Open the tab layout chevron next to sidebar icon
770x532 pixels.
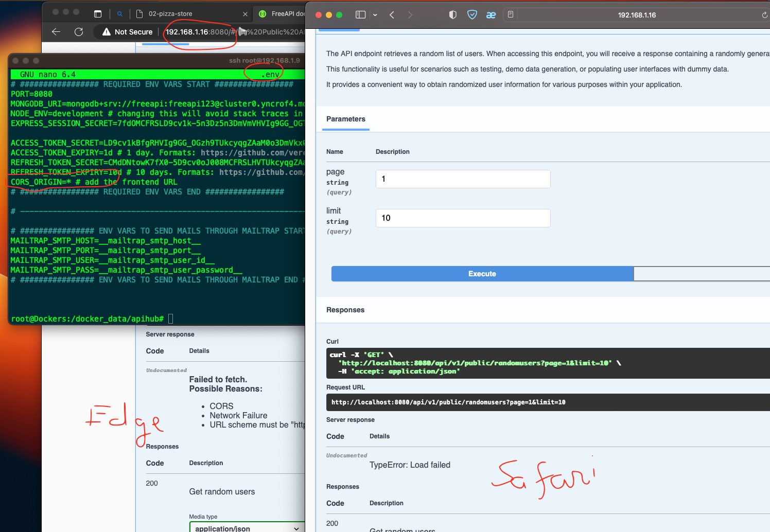[375, 14]
